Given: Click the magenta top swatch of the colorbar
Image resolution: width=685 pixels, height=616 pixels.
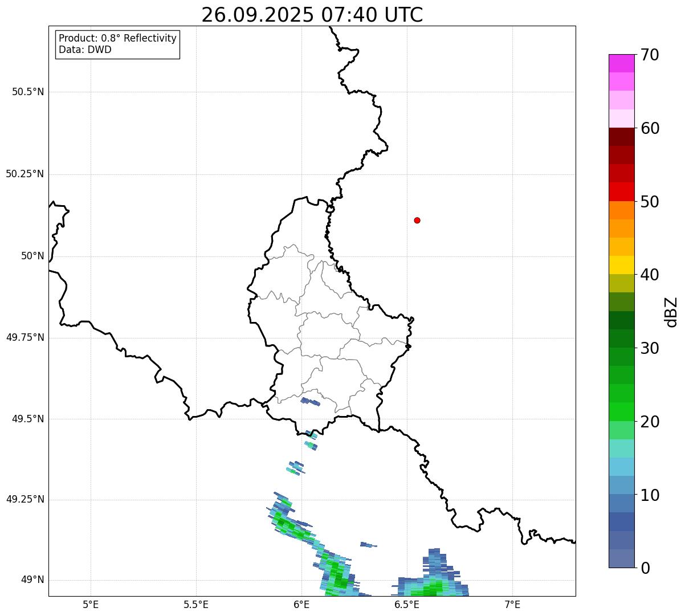Looking at the screenshot, I should point(621,63).
